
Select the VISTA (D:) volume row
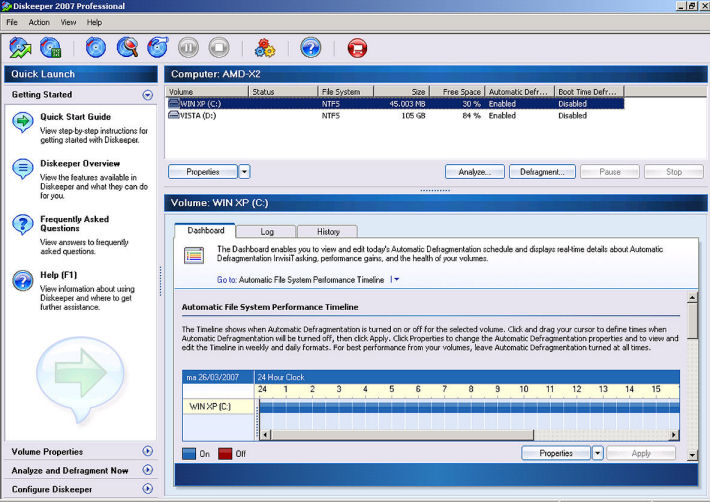[x=197, y=115]
